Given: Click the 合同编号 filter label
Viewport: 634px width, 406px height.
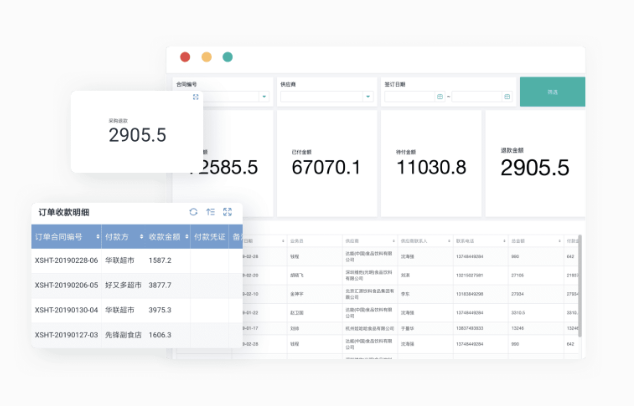Looking at the screenshot, I should tap(186, 85).
